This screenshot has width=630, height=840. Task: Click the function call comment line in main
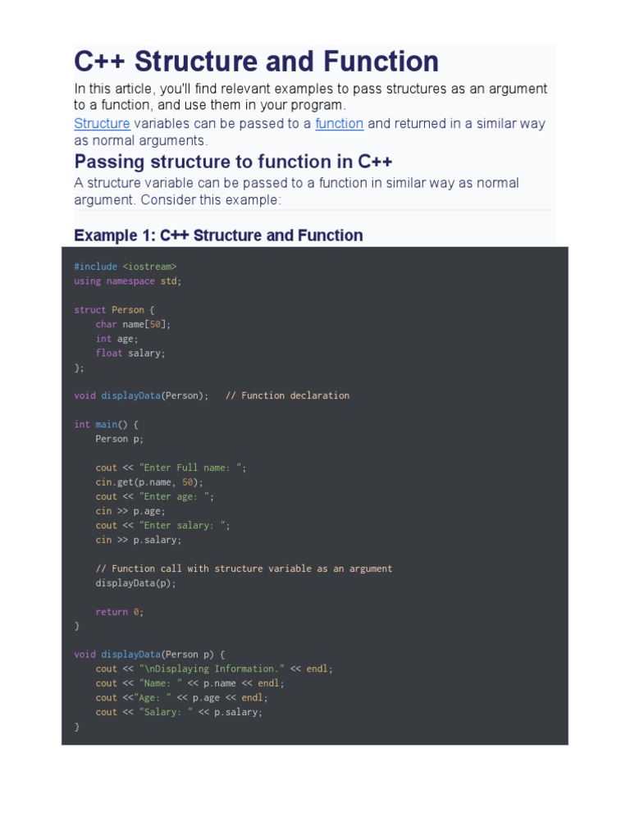click(x=244, y=568)
